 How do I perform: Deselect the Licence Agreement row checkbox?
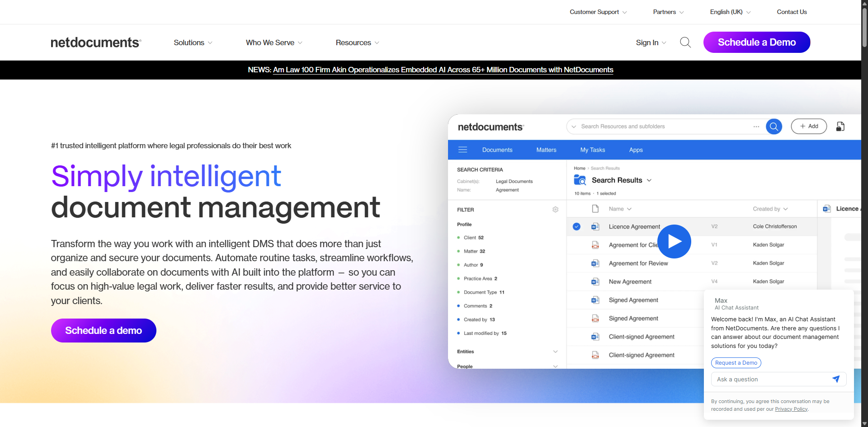point(576,226)
